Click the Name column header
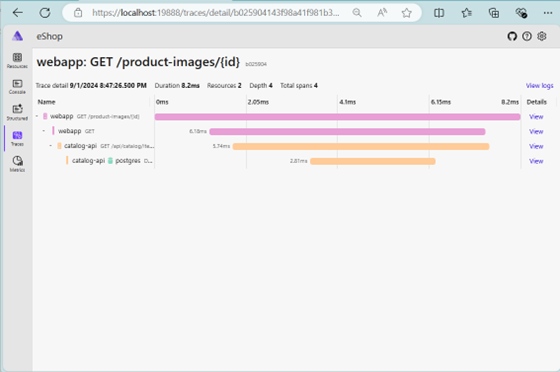560x372 pixels. [x=46, y=102]
